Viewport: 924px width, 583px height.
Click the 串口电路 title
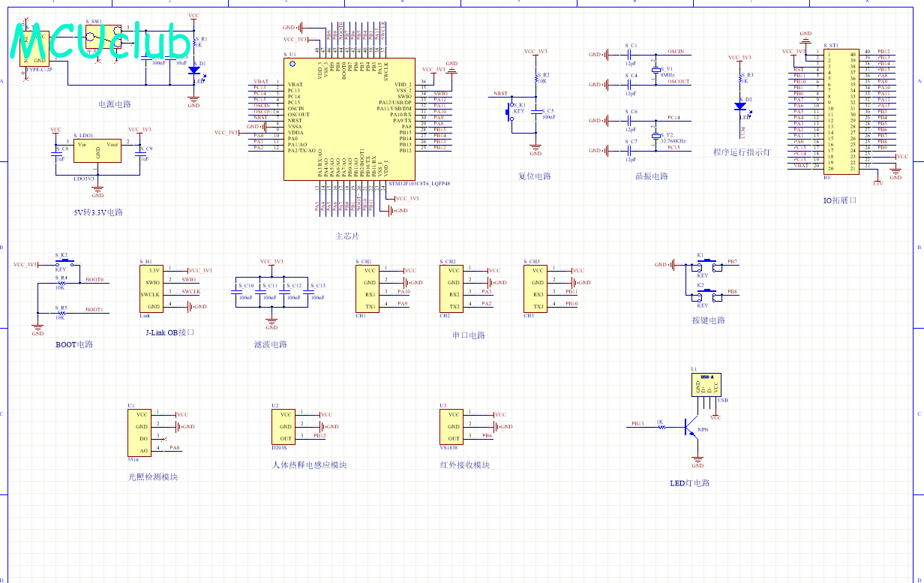pyautogui.click(x=469, y=335)
